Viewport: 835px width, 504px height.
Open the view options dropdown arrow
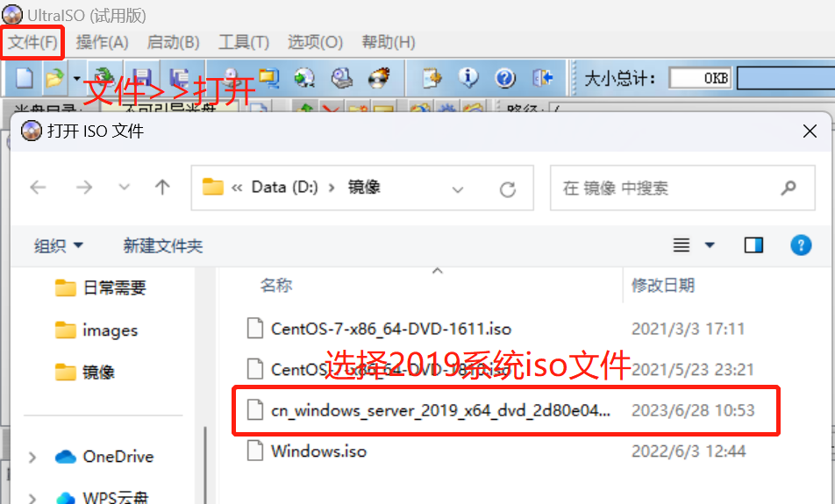click(x=710, y=245)
